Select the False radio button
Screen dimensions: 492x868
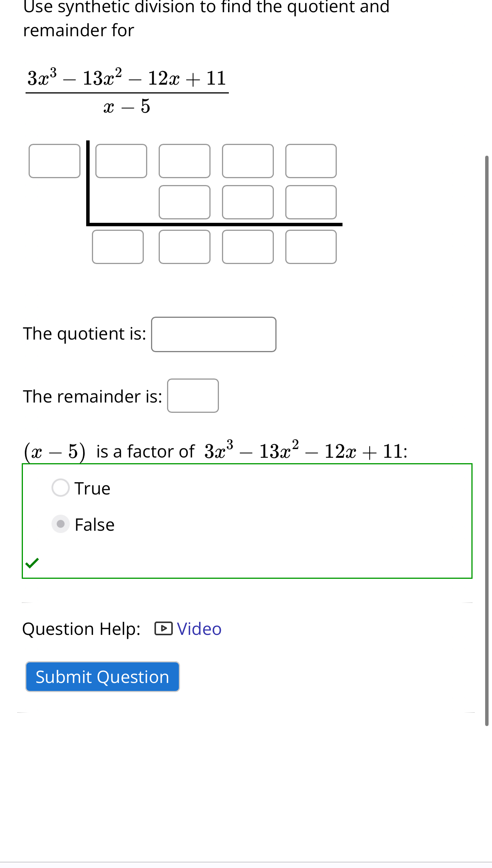[60, 524]
